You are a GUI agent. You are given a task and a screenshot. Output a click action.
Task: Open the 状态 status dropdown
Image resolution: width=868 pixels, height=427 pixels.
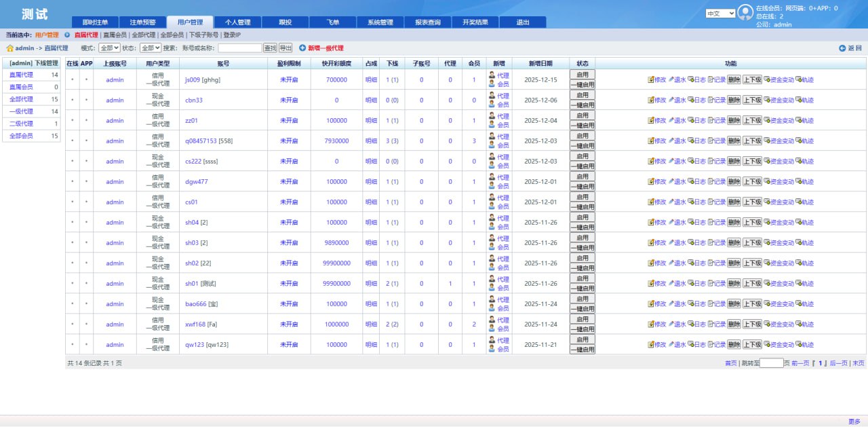coord(150,48)
